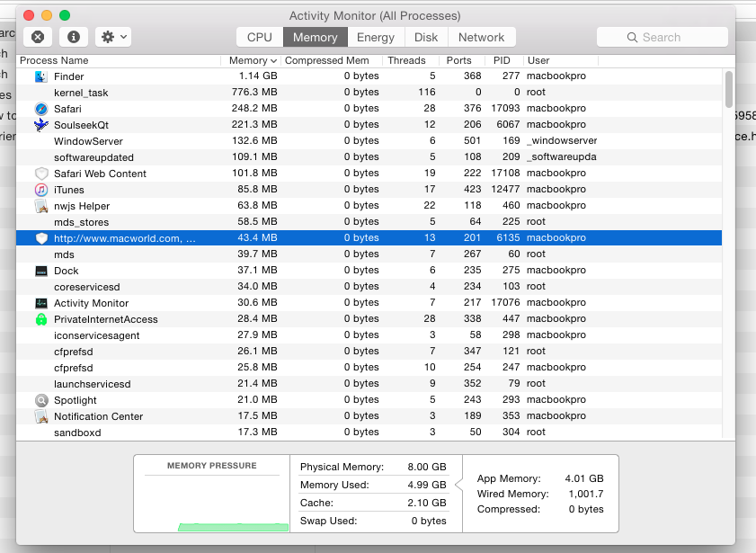The height and width of the screenshot is (553, 756).
Task: Open the process Info inspector button
Action: click(x=74, y=37)
